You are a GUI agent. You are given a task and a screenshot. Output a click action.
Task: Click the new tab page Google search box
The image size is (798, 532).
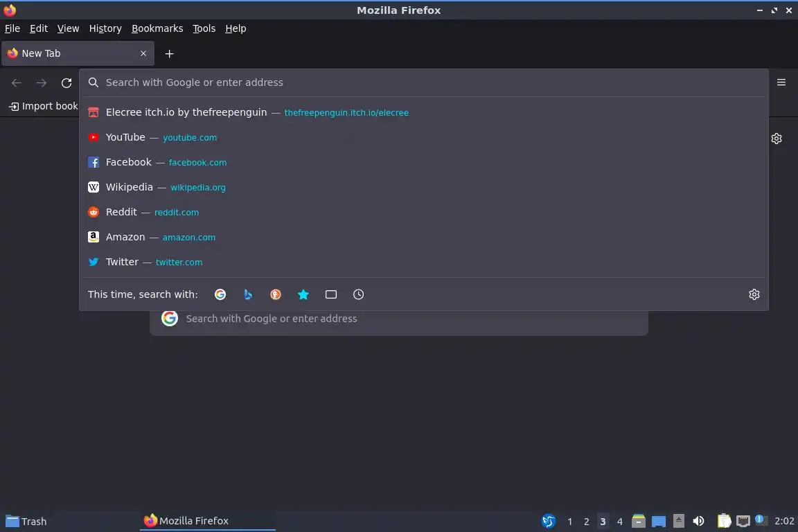(x=399, y=319)
